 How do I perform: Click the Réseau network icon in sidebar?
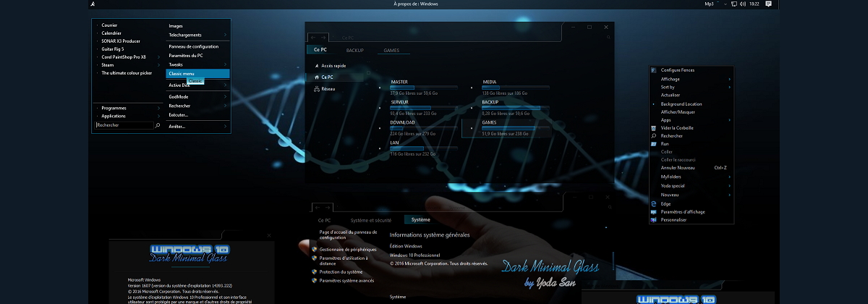point(317,88)
